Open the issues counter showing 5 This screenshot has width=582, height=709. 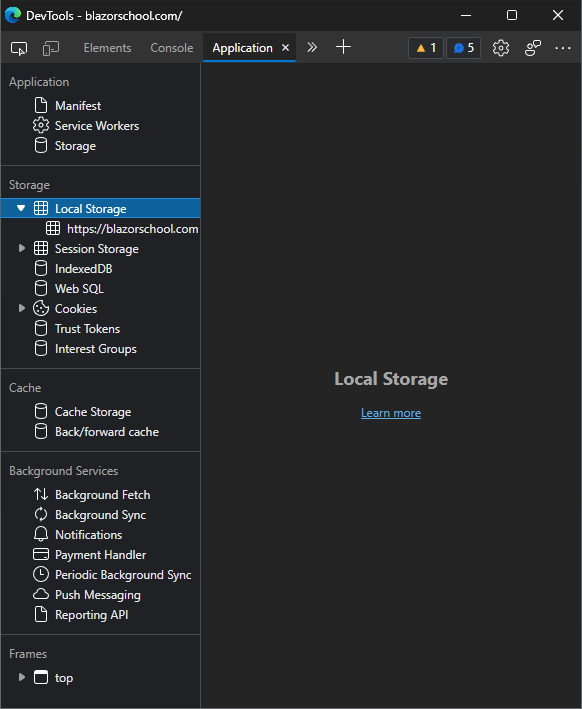(464, 48)
